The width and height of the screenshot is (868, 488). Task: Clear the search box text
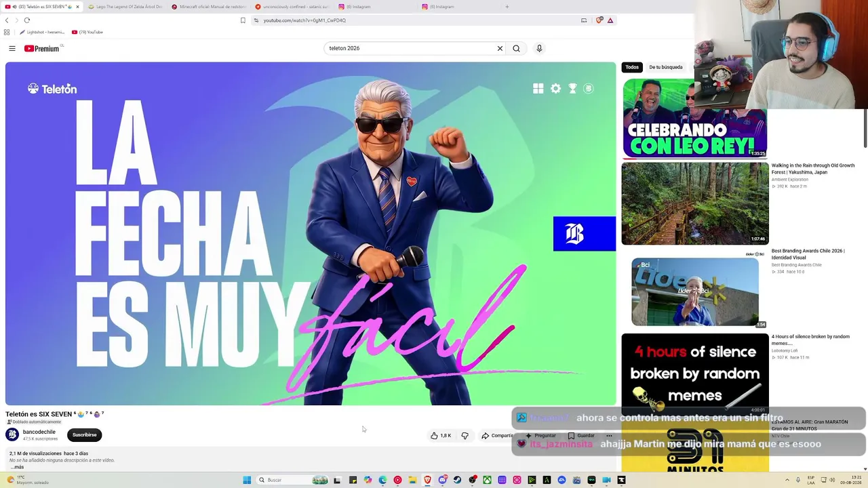point(500,48)
